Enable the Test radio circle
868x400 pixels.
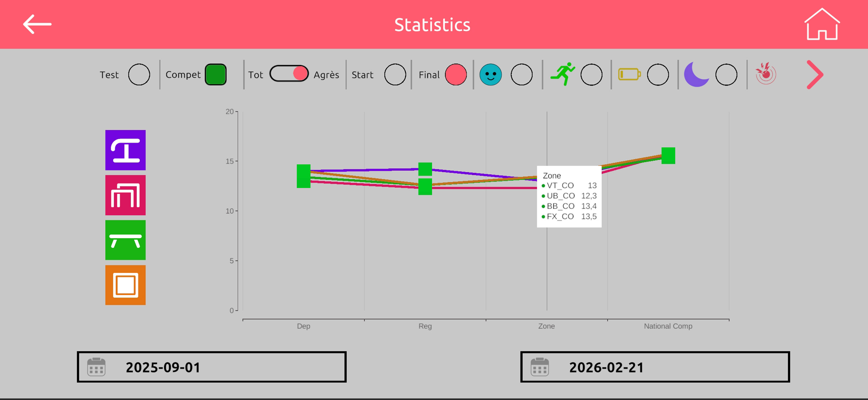(139, 74)
